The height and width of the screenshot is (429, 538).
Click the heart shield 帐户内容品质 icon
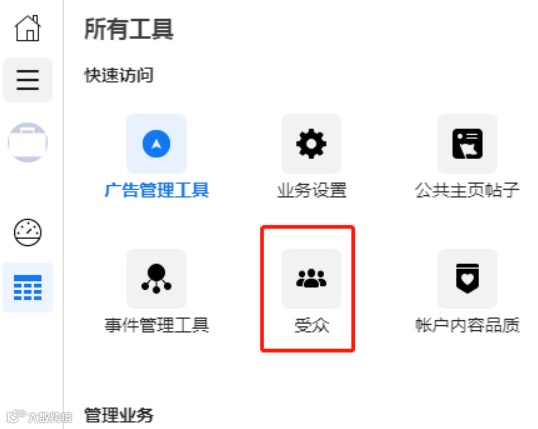tap(467, 279)
